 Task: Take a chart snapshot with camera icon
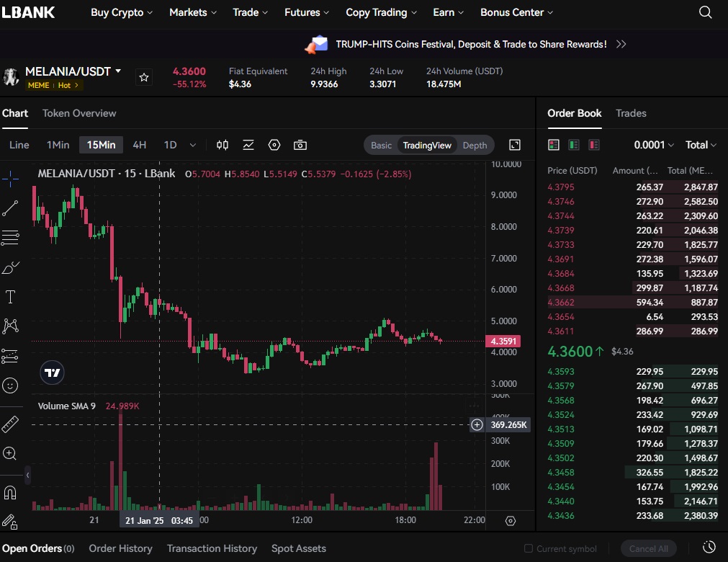[x=300, y=146]
